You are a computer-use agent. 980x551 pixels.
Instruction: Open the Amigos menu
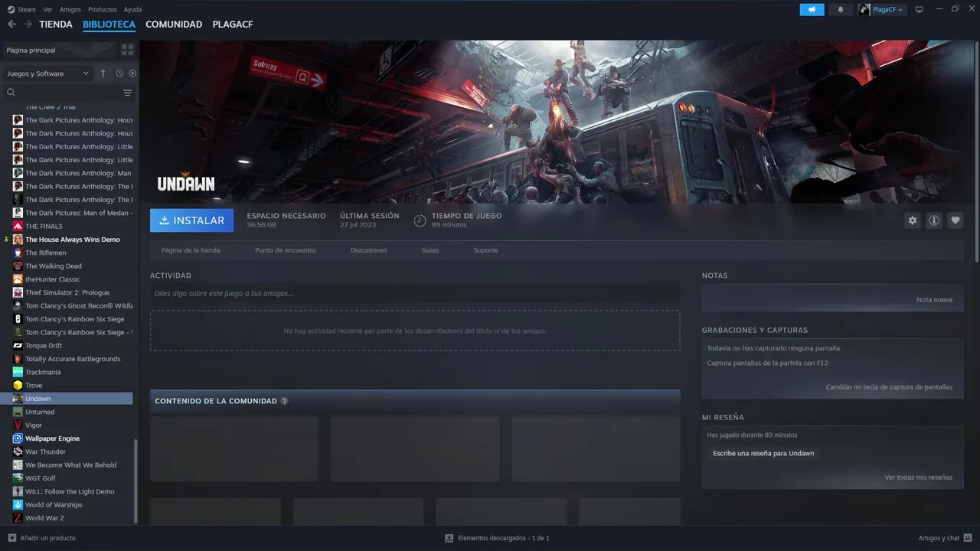pos(70,9)
